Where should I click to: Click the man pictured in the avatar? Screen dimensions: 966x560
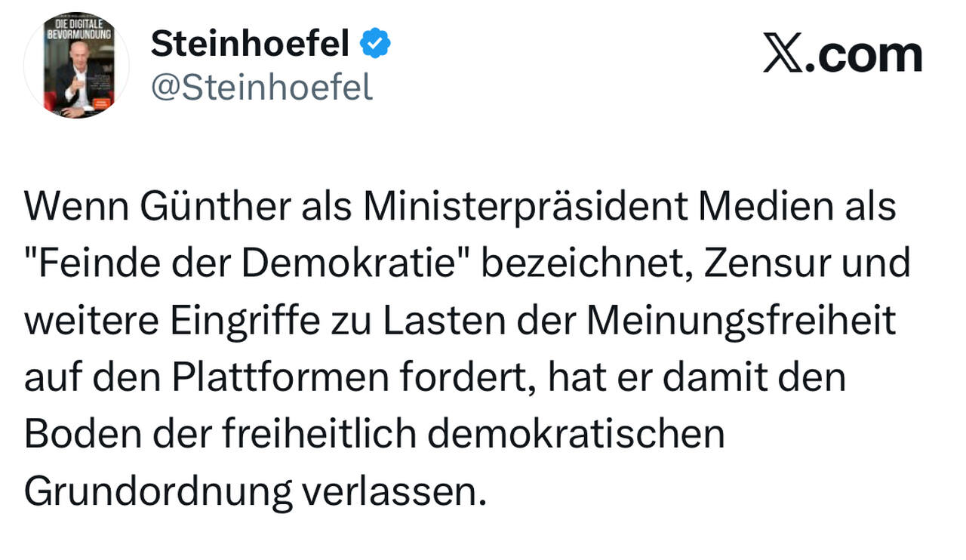[x=78, y=79]
